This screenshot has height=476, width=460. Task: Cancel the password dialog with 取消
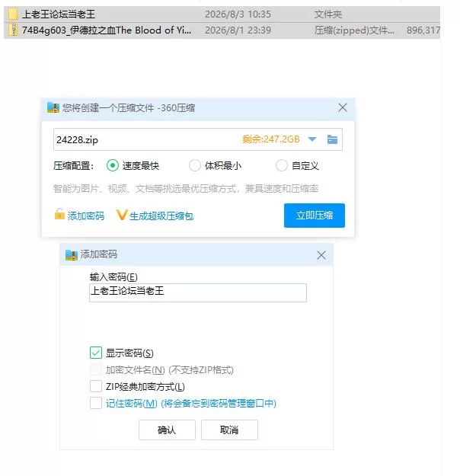(229, 430)
